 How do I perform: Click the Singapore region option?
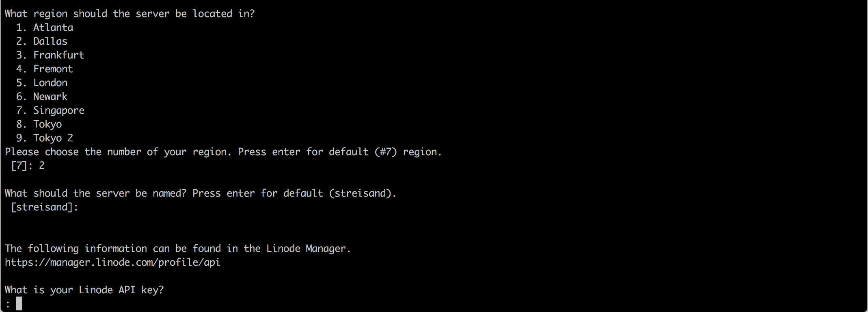pos(58,110)
